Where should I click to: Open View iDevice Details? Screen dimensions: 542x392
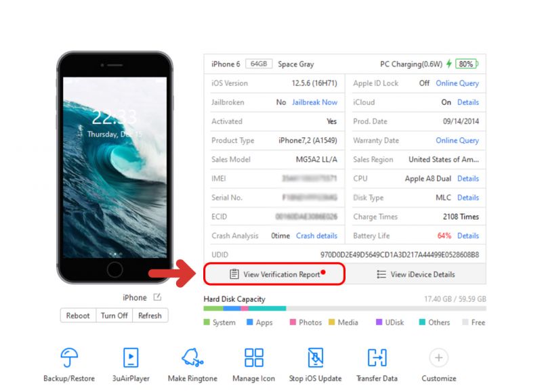point(415,274)
